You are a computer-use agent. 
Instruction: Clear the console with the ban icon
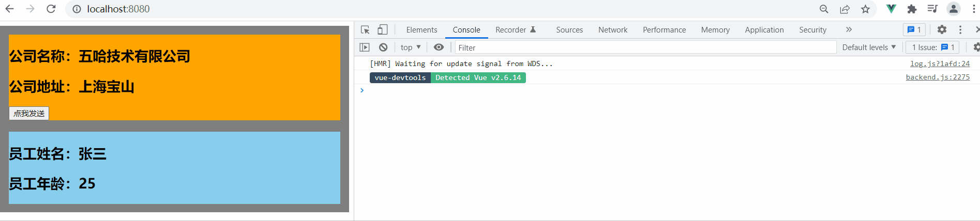383,48
